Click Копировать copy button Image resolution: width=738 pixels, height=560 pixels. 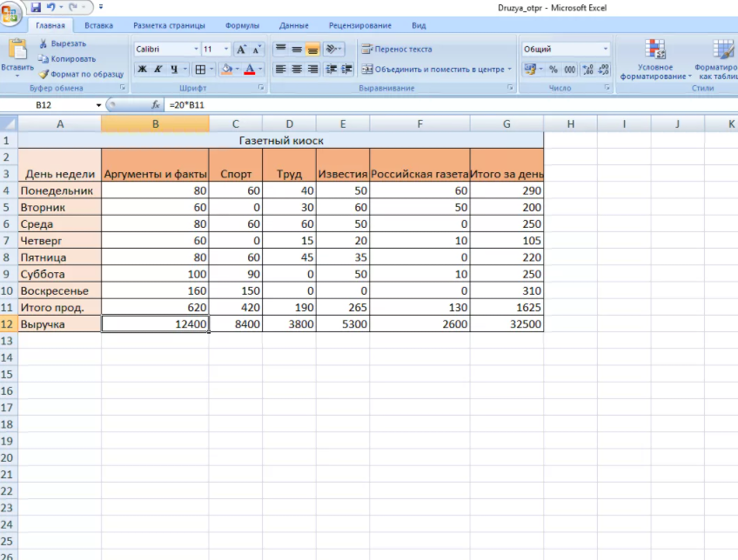(67, 59)
